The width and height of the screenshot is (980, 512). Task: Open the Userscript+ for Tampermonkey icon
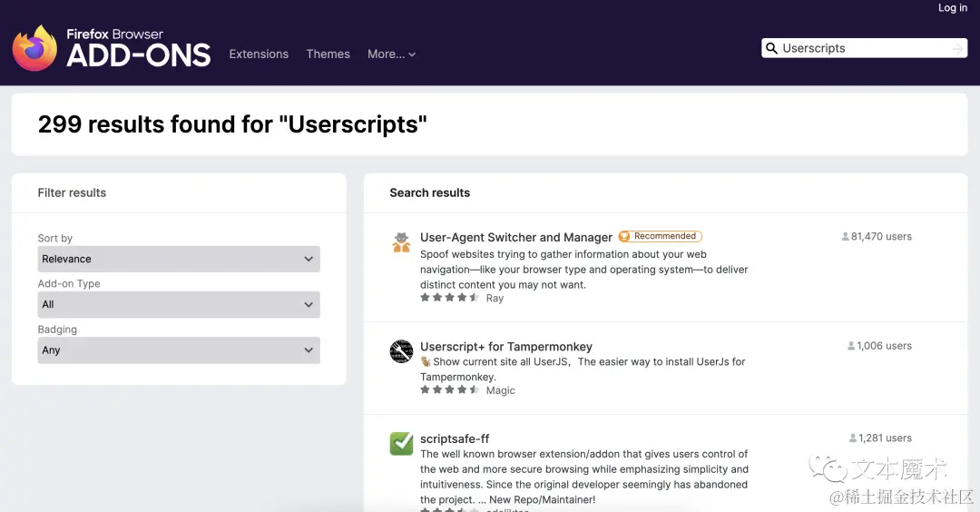pos(401,351)
